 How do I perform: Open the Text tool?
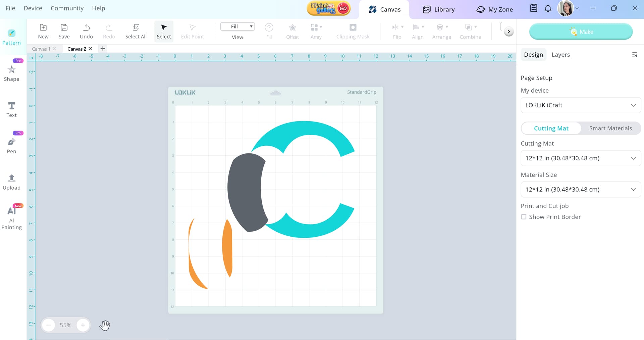pos(11,109)
